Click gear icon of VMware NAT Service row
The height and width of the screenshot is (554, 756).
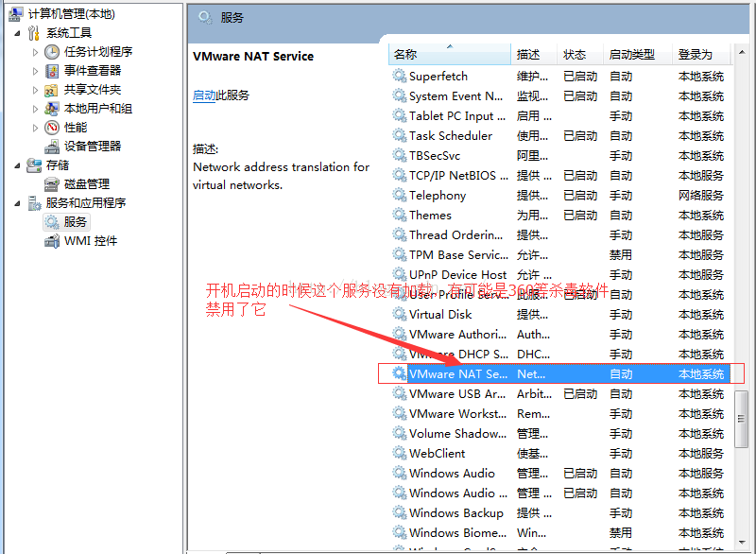click(399, 373)
